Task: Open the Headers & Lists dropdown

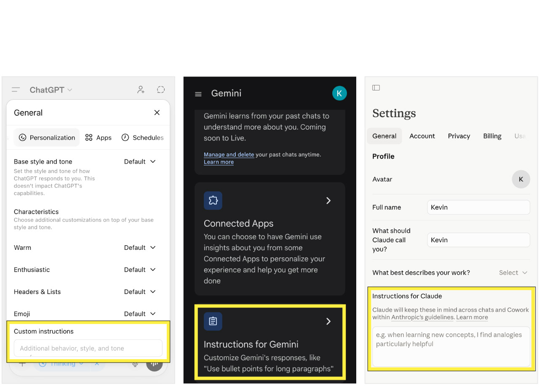Action: (x=140, y=292)
